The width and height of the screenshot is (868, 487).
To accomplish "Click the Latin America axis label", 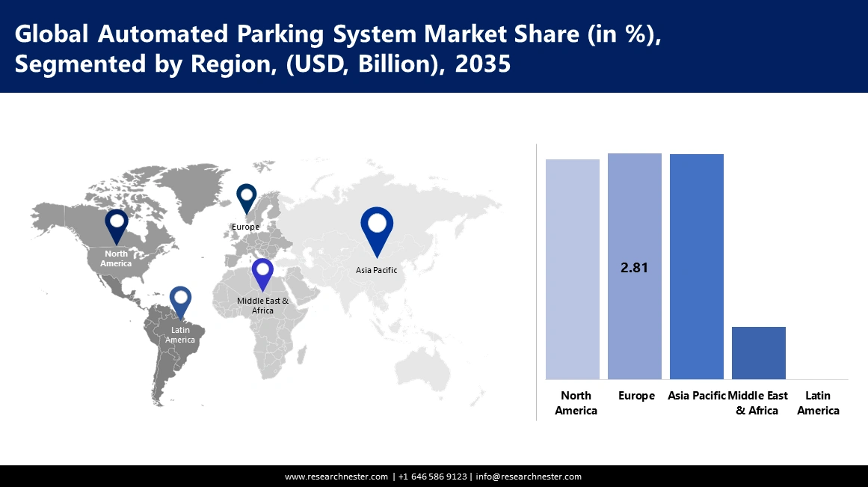I will coord(818,402).
